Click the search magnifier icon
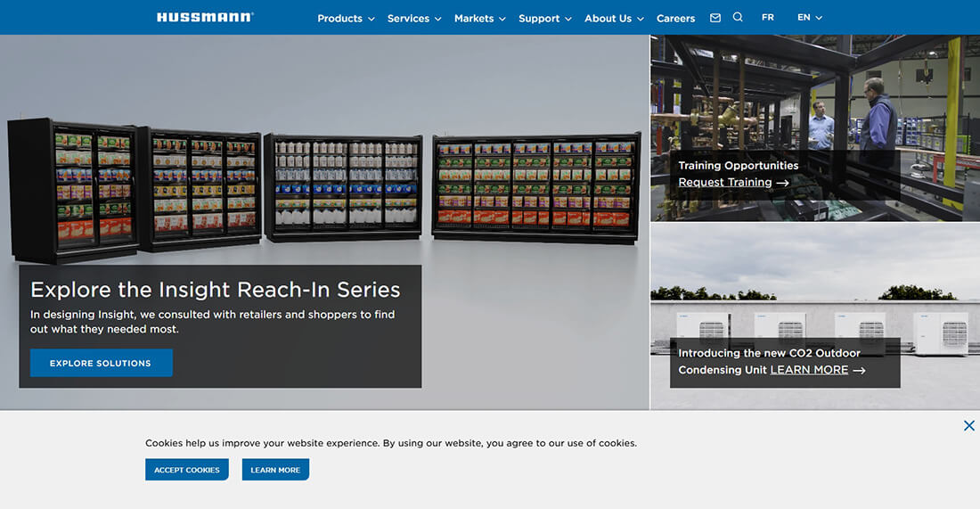 click(x=738, y=18)
